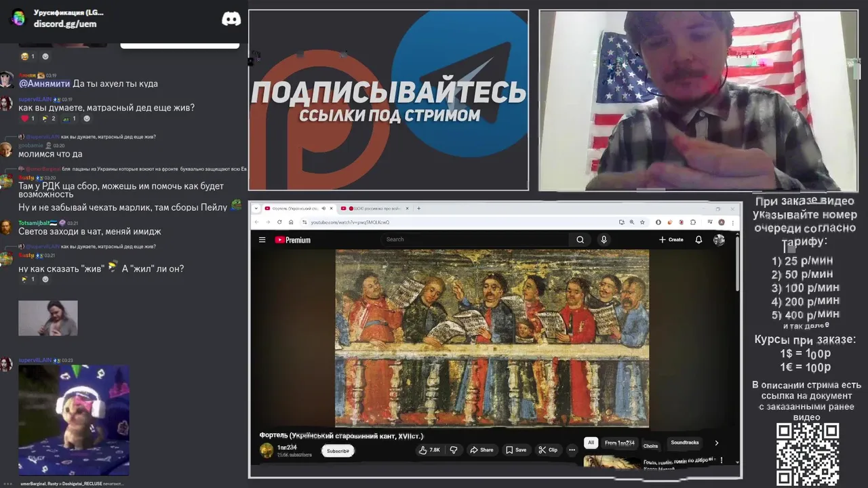This screenshot has height=488, width=868.
Task: Add reaction to матрасный дед message
Action: (x=86, y=119)
